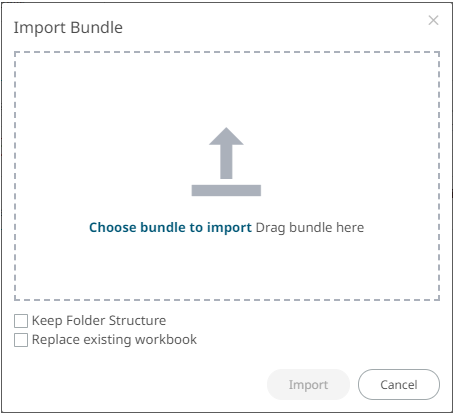
Task: Toggle workbook replacement option
Action: pos(21,340)
